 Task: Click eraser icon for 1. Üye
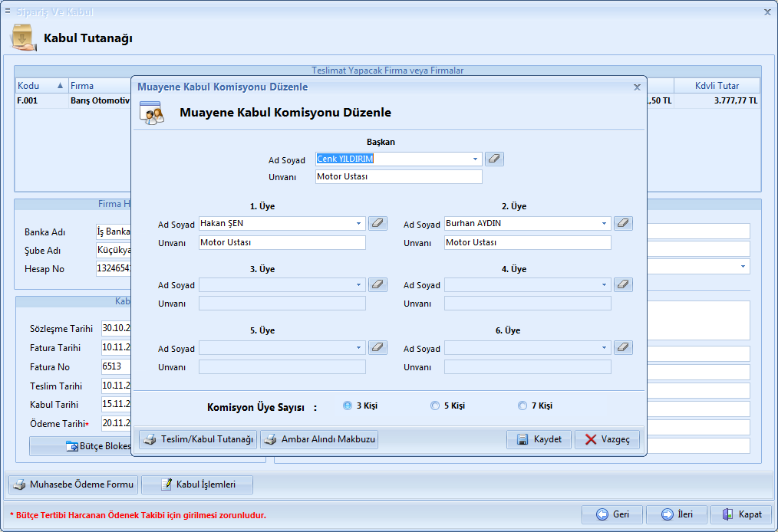[377, 224]
